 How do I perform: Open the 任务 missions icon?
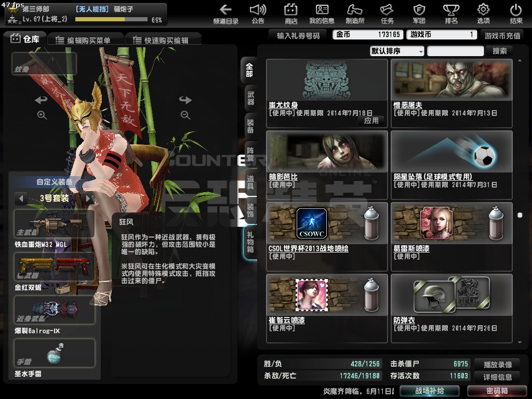(387, 14)
